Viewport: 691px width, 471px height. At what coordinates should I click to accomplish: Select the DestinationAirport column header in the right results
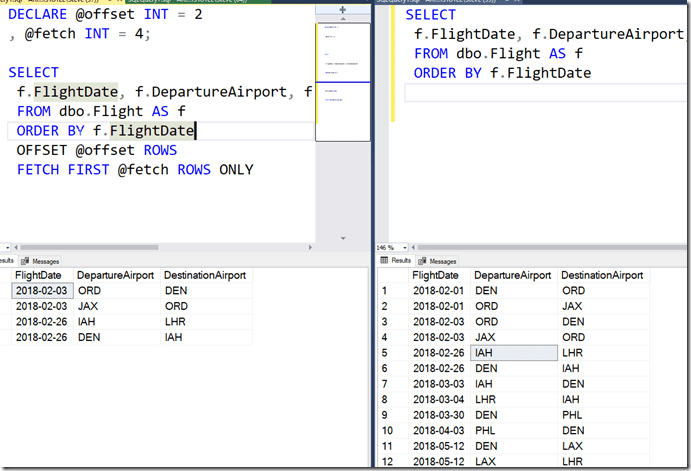pos(603,275)
